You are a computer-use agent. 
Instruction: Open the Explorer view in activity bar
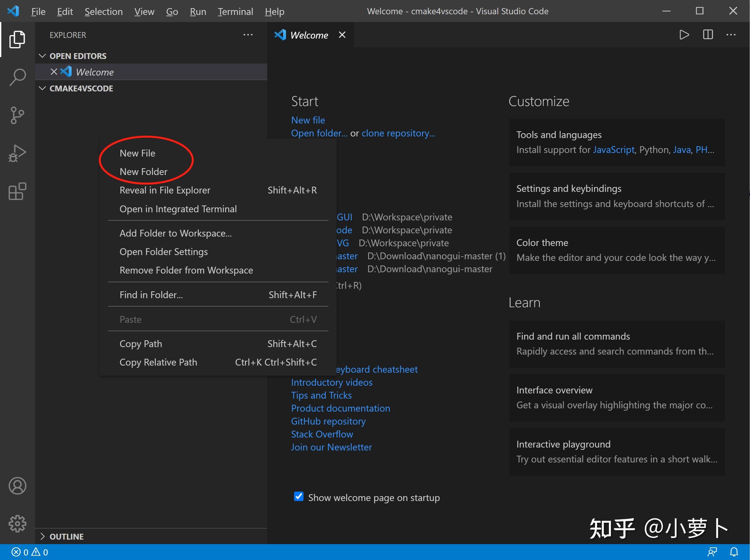tap(17, 39)
